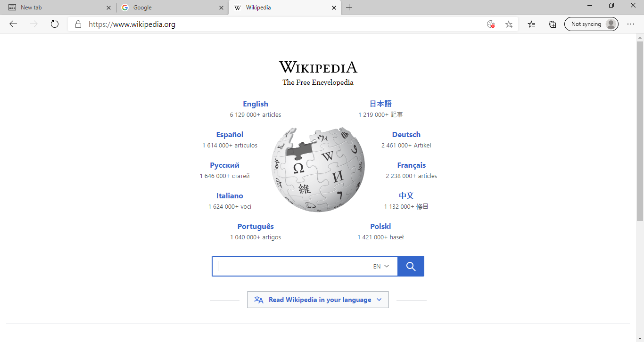This screenshot has height=342, width=644.
Task: Click the Wikipedia puzzle globe logo
Action: coord(318,170)
